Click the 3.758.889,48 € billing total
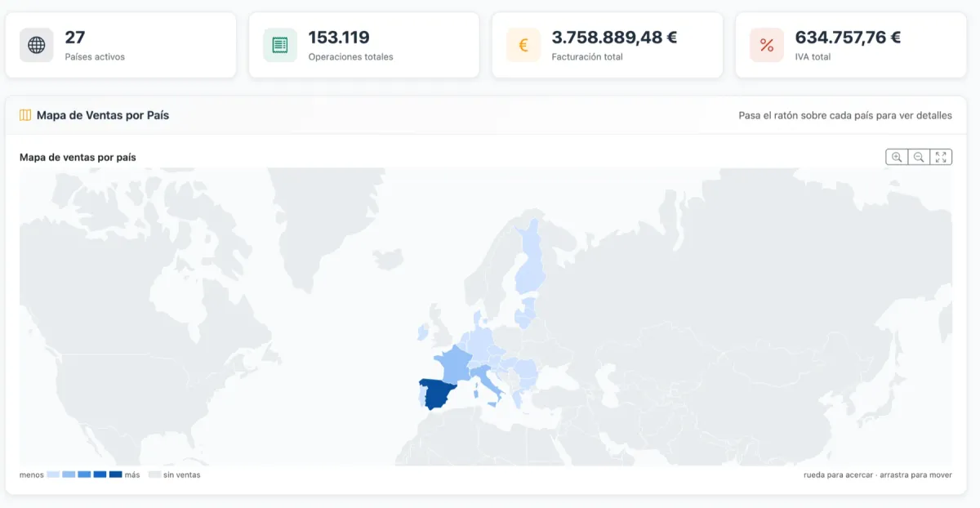The image size is (980, 508). 614,37
